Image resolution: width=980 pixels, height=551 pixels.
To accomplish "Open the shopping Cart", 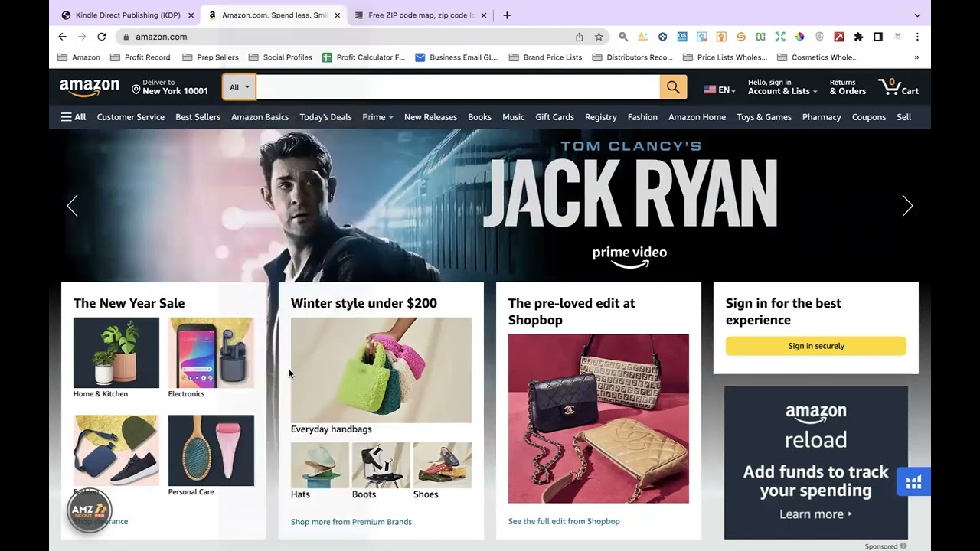I will [x=899, y=87].
